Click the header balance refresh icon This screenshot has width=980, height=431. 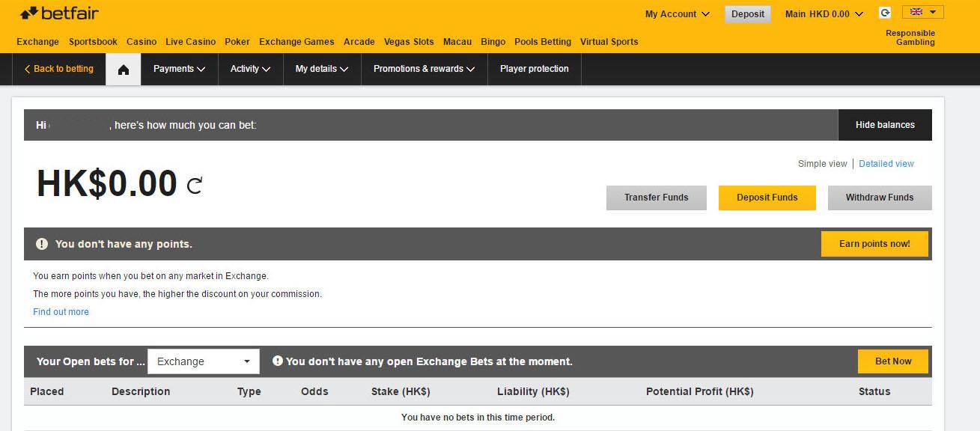(886, 13)
